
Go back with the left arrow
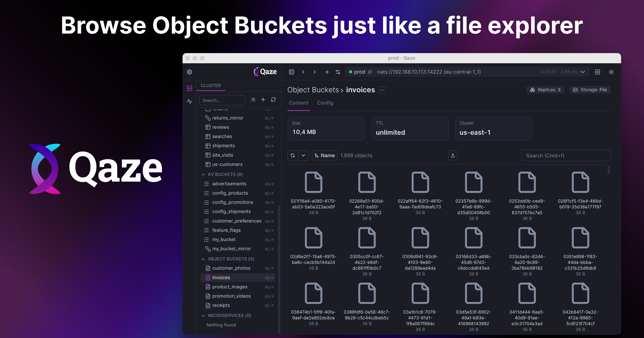[303, 72]
